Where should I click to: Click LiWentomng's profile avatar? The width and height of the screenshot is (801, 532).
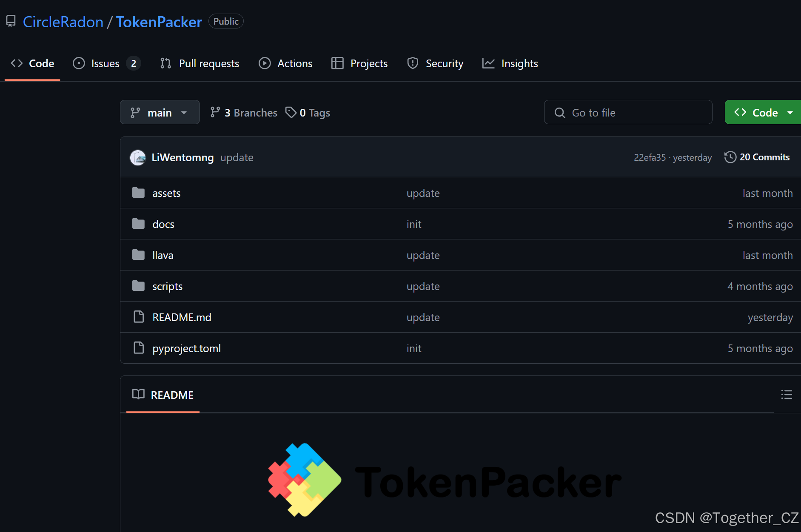coord(138,157)
